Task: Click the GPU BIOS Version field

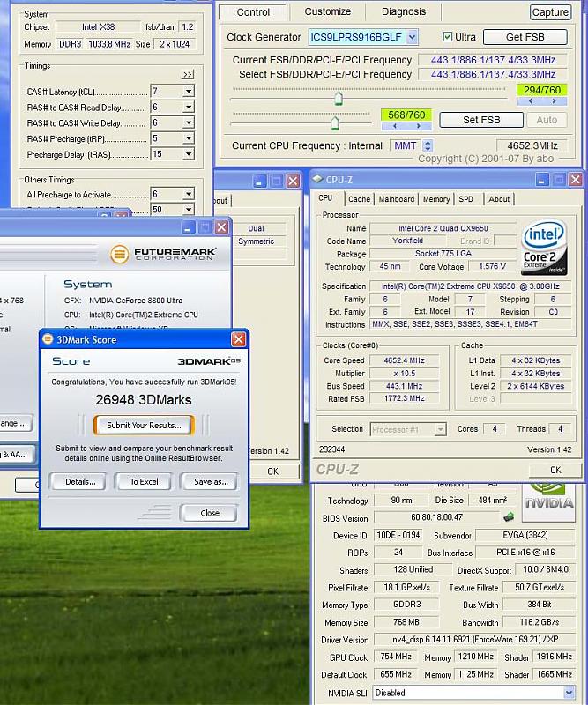Action: coord(436,517)
